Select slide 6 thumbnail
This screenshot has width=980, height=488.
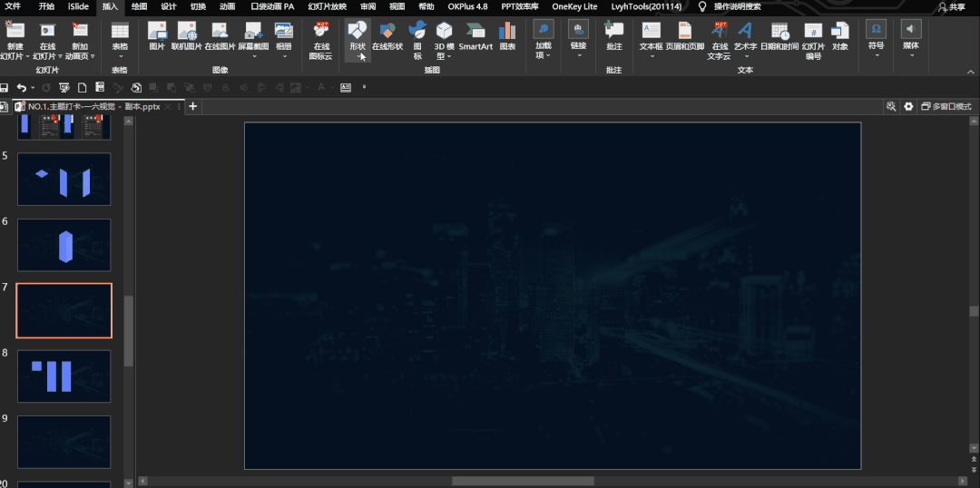[x=64, y=245]
